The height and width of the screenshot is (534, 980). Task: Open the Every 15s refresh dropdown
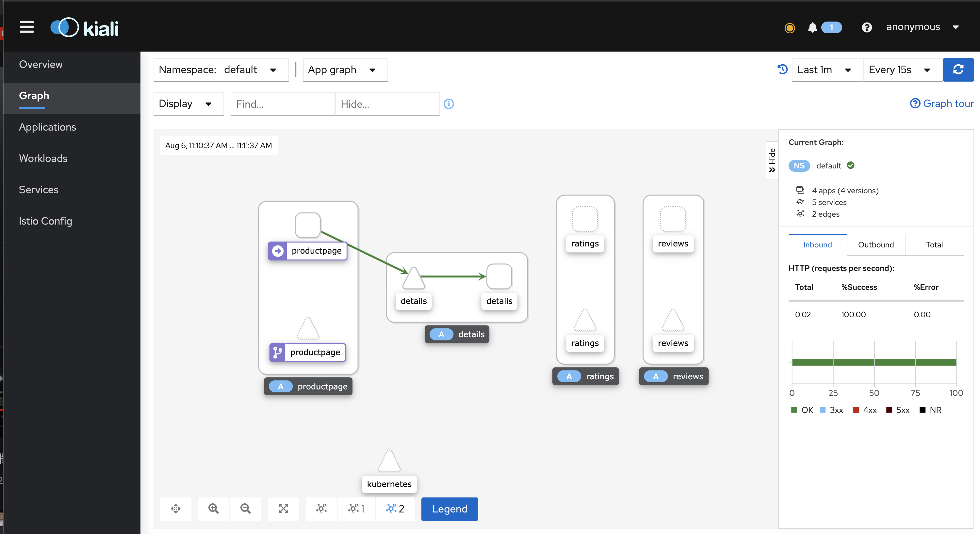tap(903, 70)
